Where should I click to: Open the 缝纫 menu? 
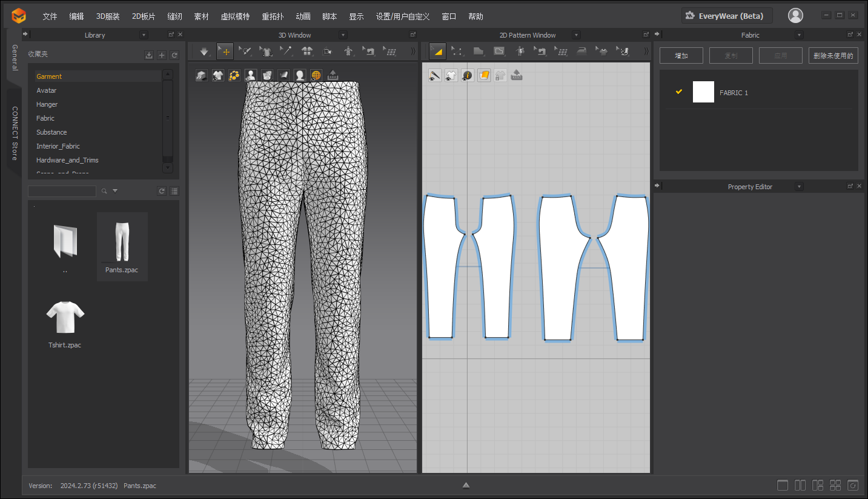click(x=174, y=16)
